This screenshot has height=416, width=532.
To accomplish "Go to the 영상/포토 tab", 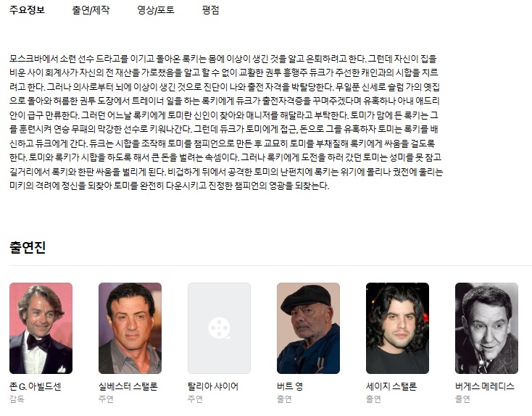I will [156, 10].
